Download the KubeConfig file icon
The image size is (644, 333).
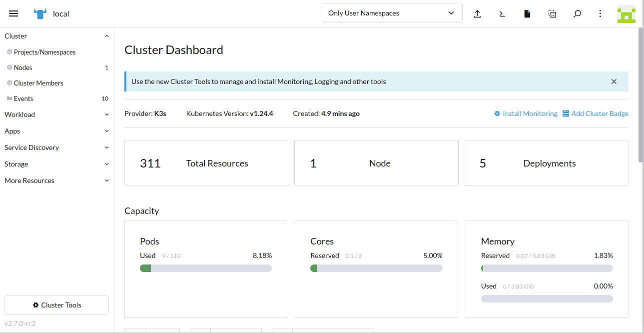[x=527, y=14]
